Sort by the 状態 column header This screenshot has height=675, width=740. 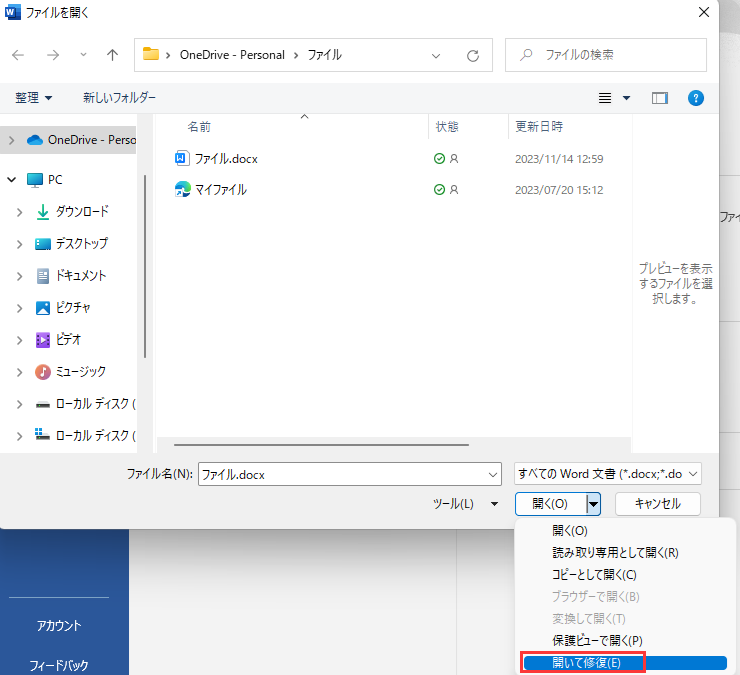[x=447, y=127]
